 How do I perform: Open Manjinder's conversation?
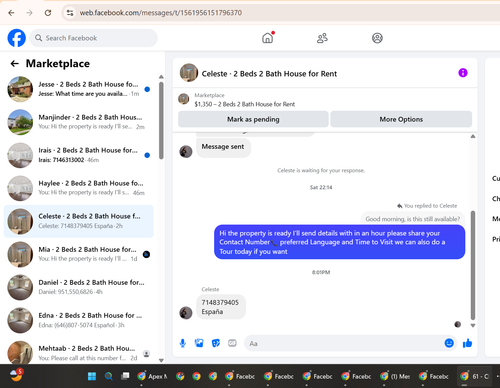pos(79,122)
